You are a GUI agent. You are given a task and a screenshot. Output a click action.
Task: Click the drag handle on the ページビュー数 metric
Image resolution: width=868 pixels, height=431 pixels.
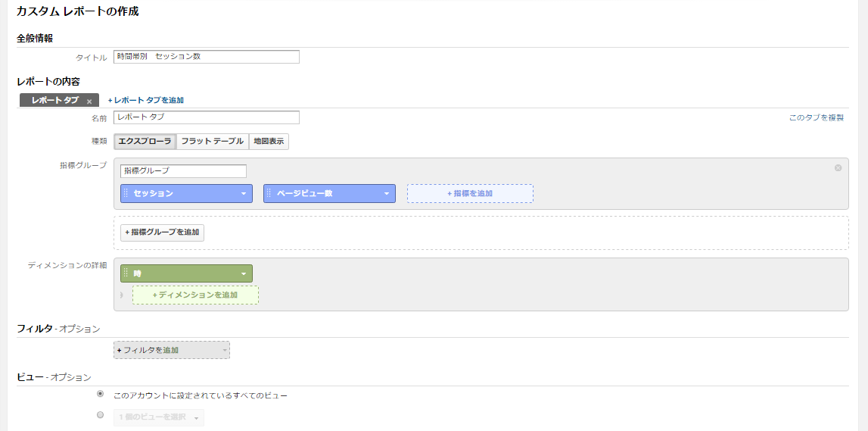pos(269,193)
